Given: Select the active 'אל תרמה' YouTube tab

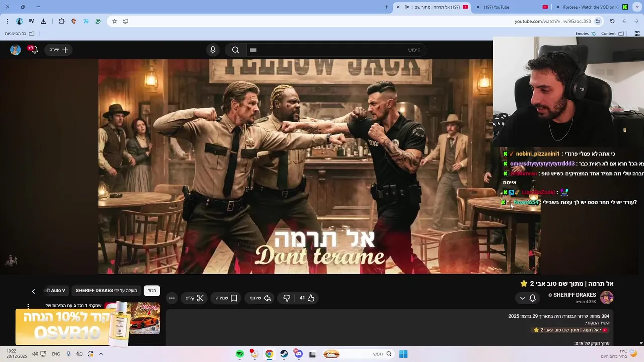Looking at the screenshot, I should click(433, 7).
